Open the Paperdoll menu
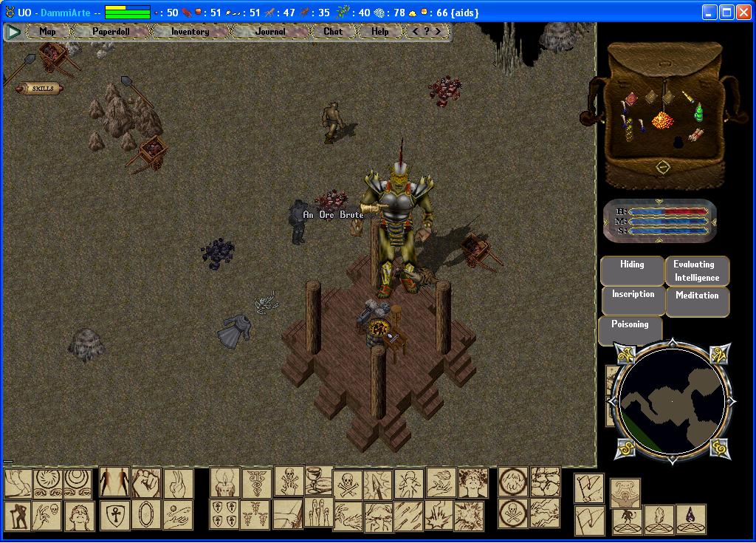756x543 pixels. [x=111, y=31]
